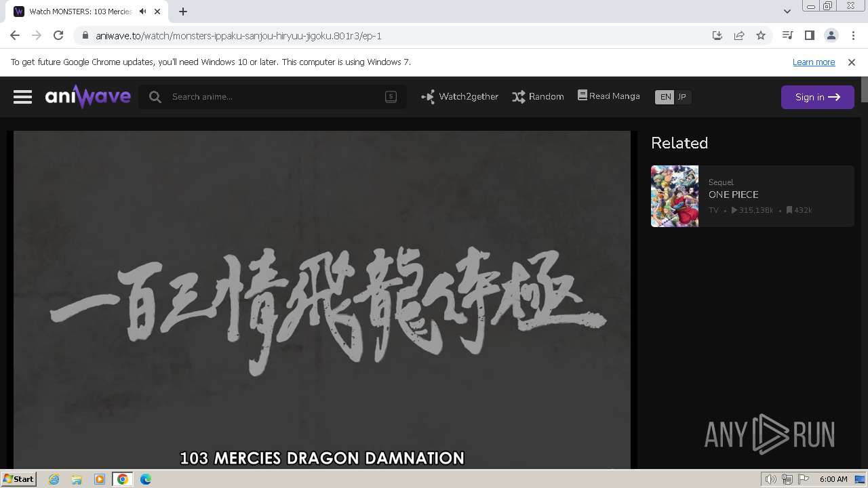Go back in browser history
The height and width of the screenshot is (488, 868).
pyautogui.click(x=15, y=35)
